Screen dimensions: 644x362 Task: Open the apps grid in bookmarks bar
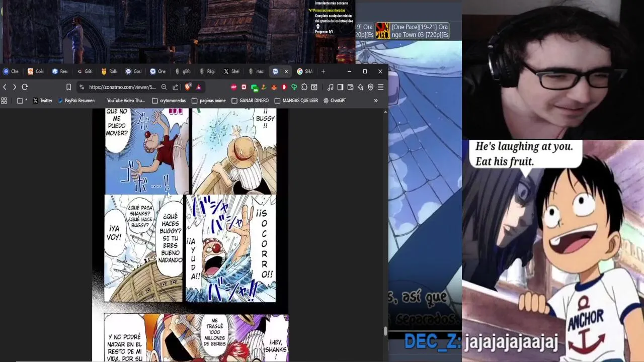tap(4, 101)
